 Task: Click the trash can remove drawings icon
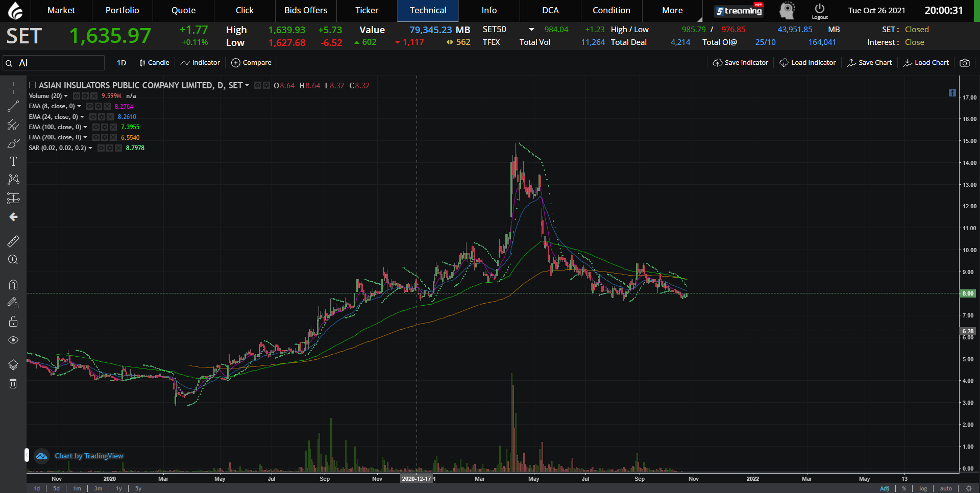coord(13,383)
